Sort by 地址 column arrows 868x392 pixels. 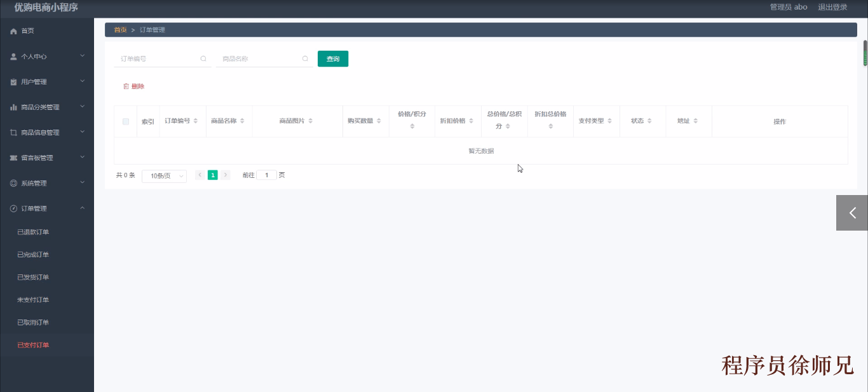[695, 121]
